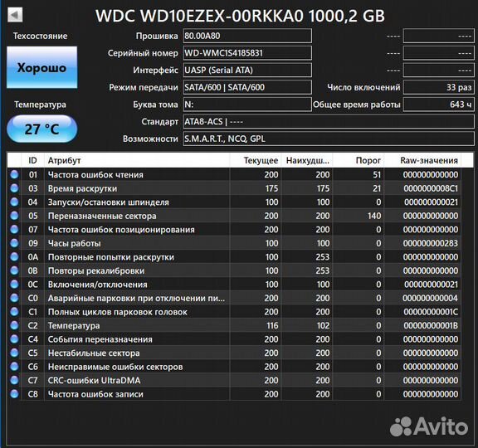
Task: Click raw value 00000000001B of Температура
Action: tap(431, 325)
